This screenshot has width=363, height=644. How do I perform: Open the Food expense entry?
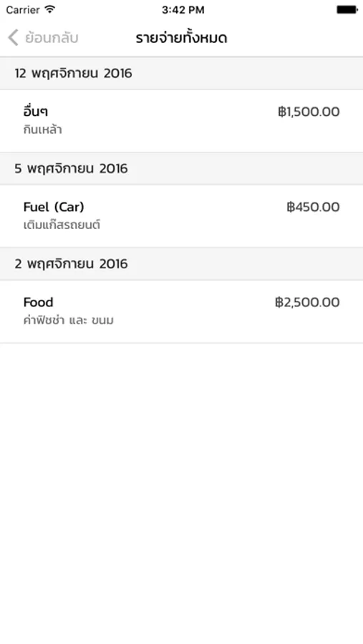[181, 311]
